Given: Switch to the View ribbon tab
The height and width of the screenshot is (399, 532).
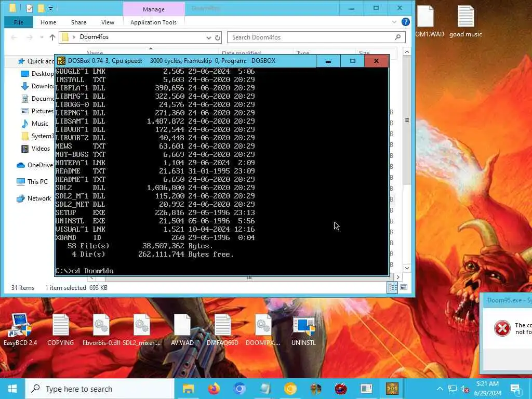Looking at the screenshot, I should tap(108, 22).
